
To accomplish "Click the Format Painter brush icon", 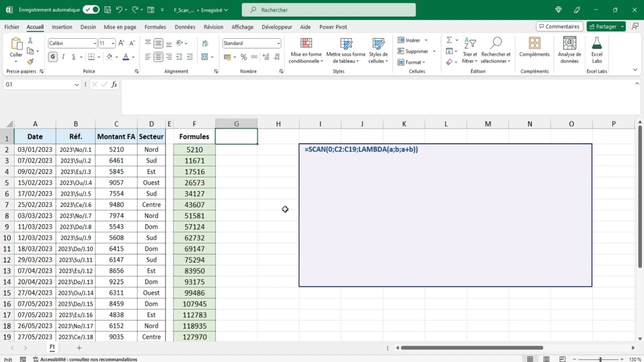I will pyautogui.click(x=30, y=62).
